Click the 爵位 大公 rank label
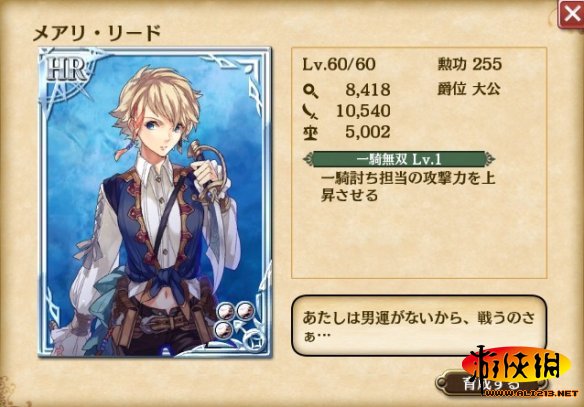This screenshot has height=407, width=584. (x=469, y=89)
